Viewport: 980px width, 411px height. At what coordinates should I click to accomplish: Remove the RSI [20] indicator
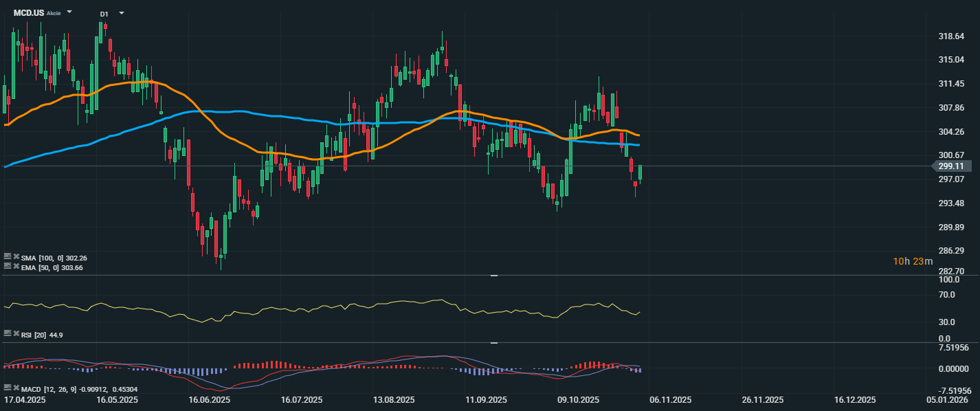tap(16, 334)
